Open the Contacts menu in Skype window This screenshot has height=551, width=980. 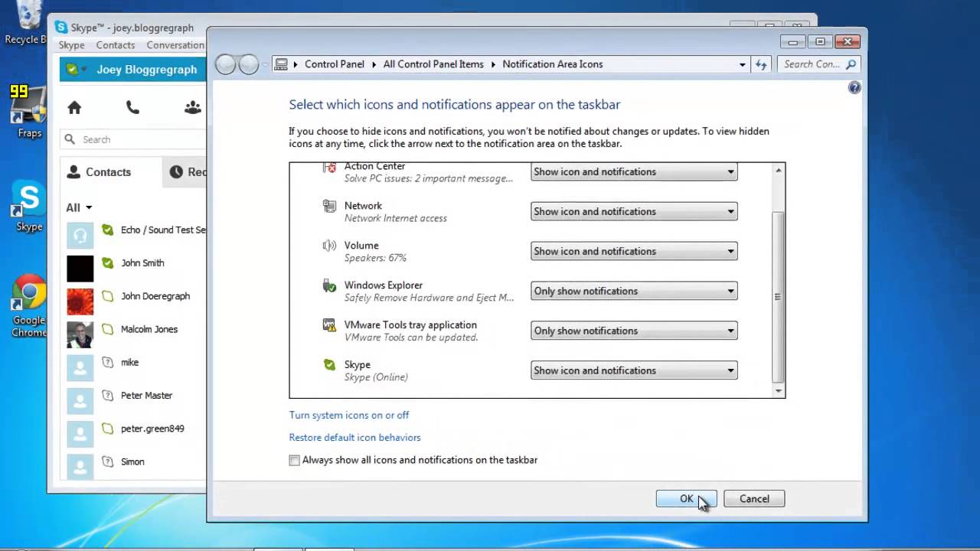point(116,45)
